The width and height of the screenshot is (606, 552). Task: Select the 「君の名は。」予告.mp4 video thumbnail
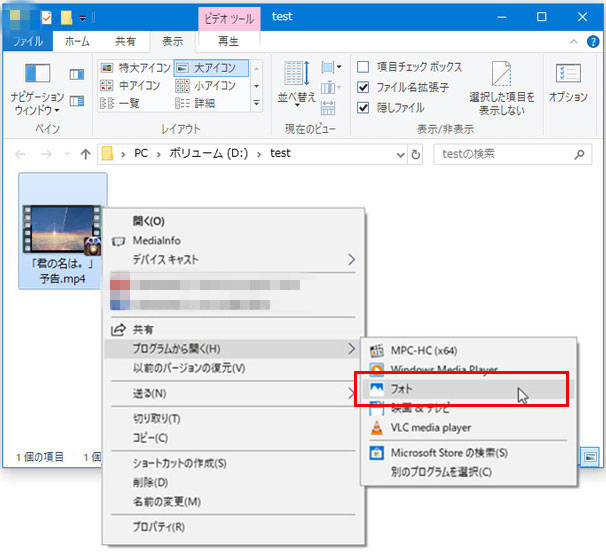point(63,231)
